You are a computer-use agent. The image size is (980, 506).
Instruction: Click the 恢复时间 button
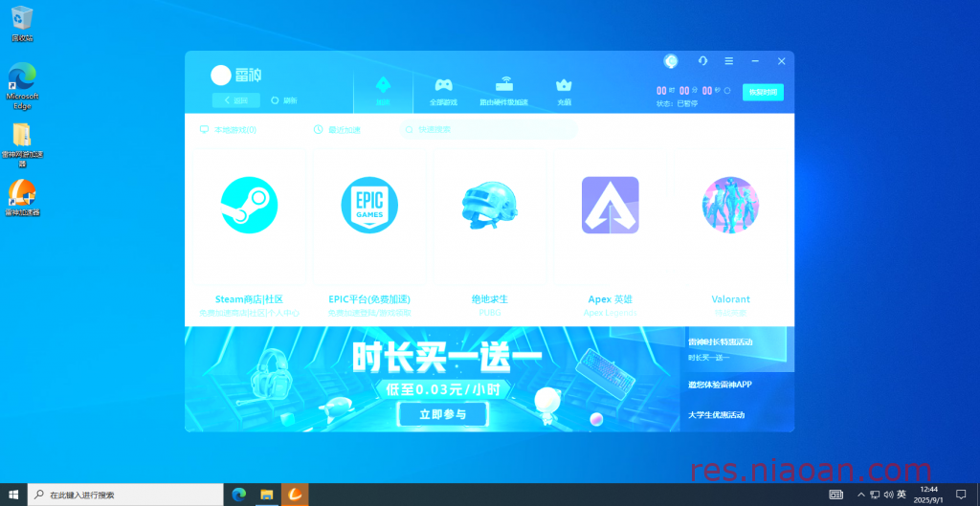(x=763, y=93)
